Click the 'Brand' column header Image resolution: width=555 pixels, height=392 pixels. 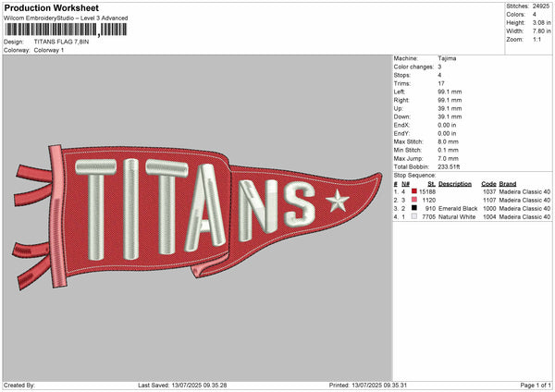click(508, 184)
